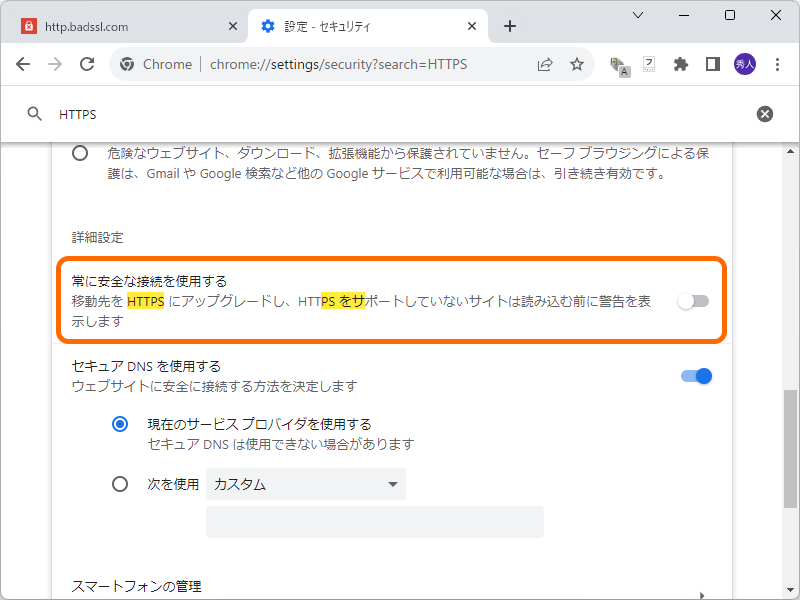The image size is (800, 600).
Task: Open the カスタム dropdown
Action: pos(305,483)
